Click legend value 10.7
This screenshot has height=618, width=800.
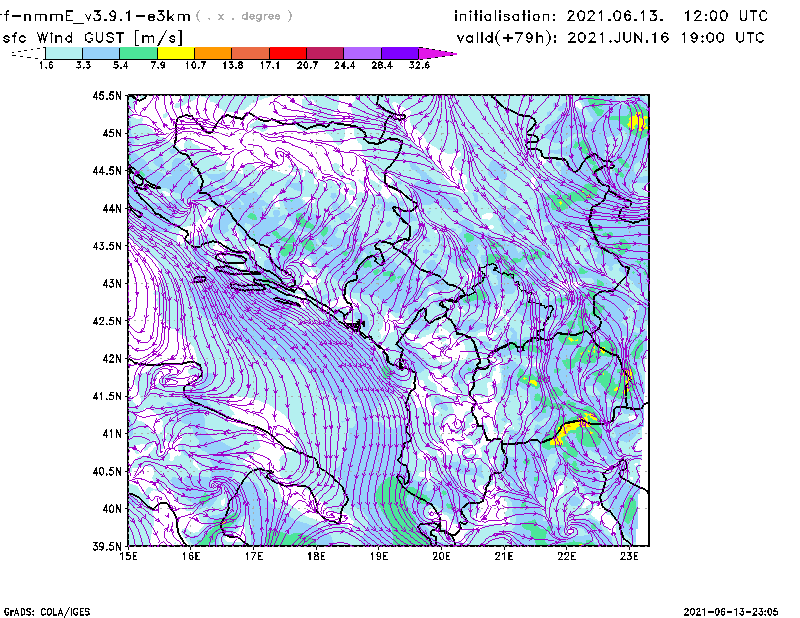[x=195, y=65]
